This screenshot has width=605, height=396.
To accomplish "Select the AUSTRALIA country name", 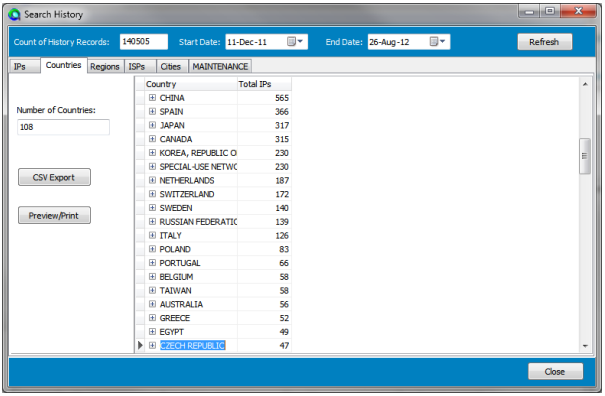I will click(x=181, y=304).
